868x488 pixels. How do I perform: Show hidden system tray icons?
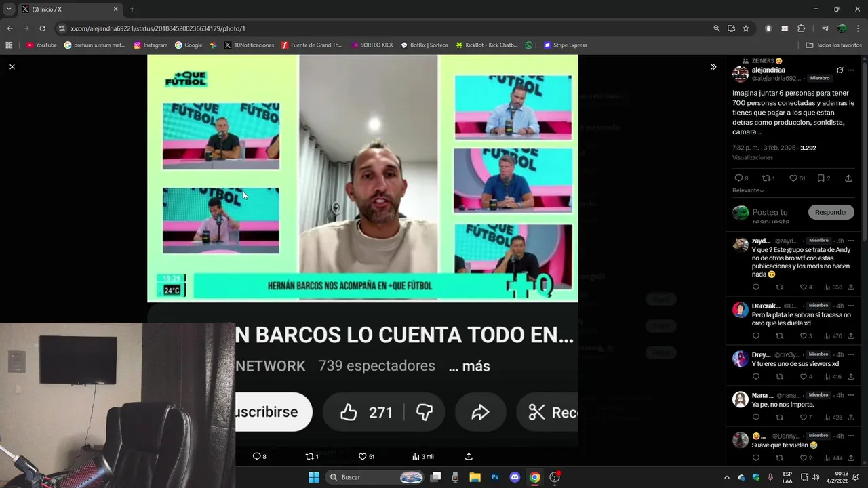pyautogui.click(x=727, y=477)
